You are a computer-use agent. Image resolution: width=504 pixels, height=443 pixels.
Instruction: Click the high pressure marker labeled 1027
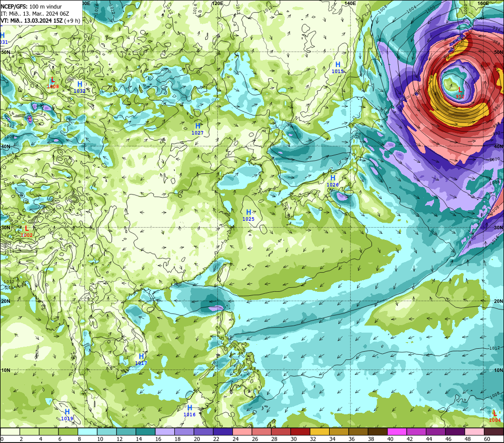198,129
